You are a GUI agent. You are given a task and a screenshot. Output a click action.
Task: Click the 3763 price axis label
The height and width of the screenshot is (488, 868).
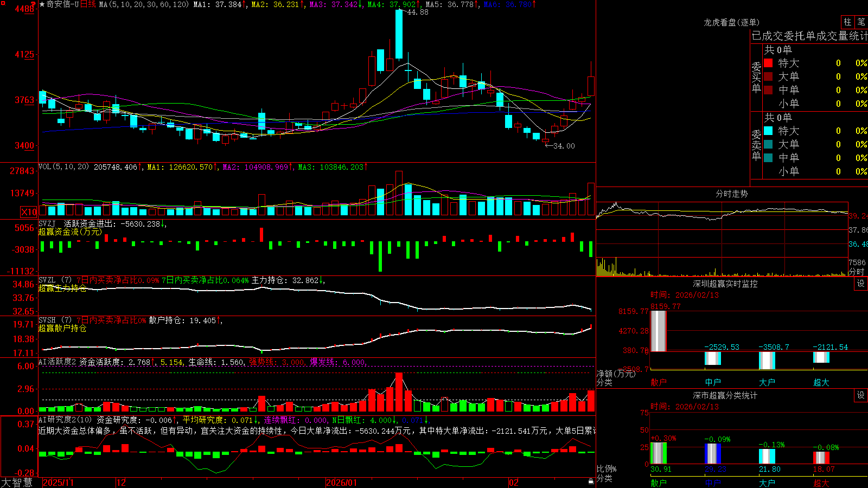pyautogui.click(x=24, y=100)
